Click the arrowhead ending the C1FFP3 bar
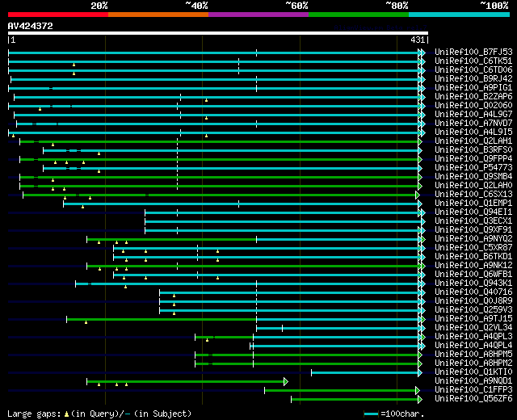The height and width of the screenshot is (420, 517). click(418, 391)
